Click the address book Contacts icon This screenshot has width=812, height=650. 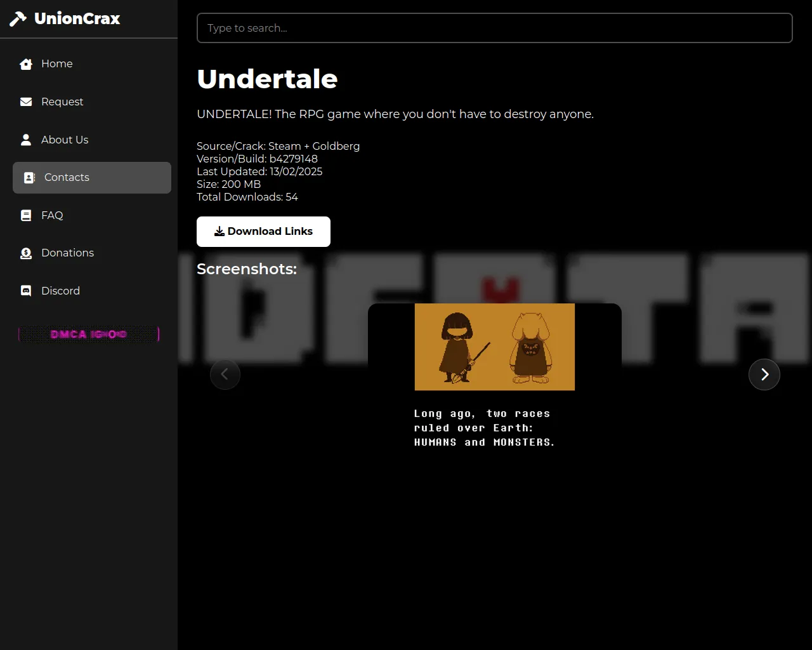(29, 178)
